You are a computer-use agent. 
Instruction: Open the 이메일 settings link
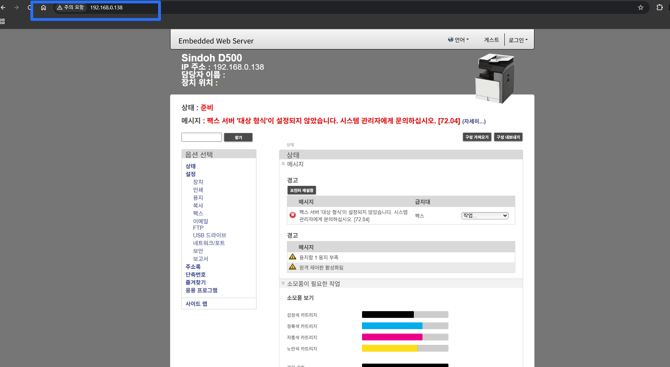click(200, 221)
